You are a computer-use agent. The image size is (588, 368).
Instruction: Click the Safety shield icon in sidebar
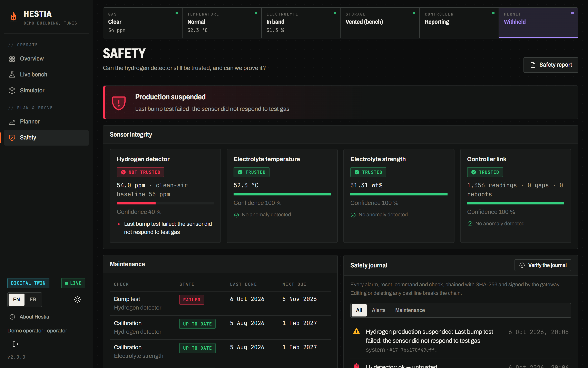coord(12,138)
